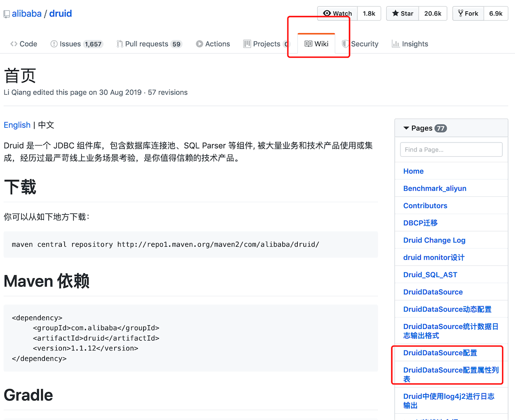Click the groupId com.alibaba line
The image size is (515, 420).
(x=96, y=328)
